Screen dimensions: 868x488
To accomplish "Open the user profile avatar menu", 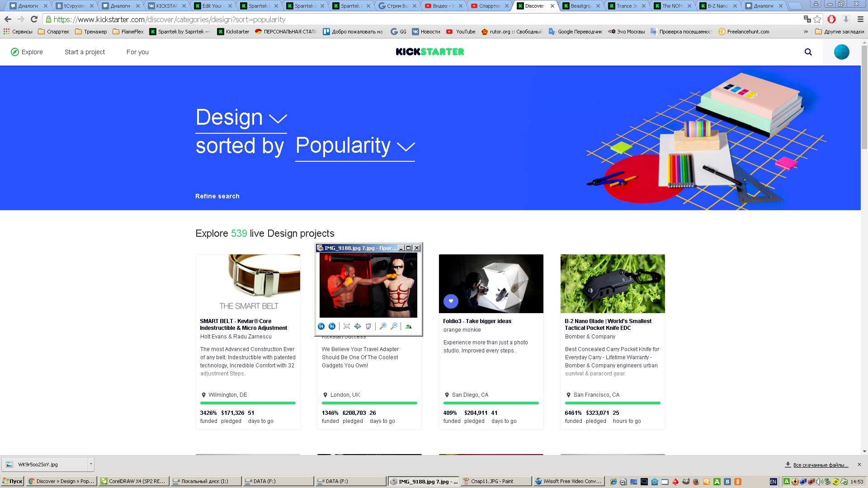I will click(841, 52).
